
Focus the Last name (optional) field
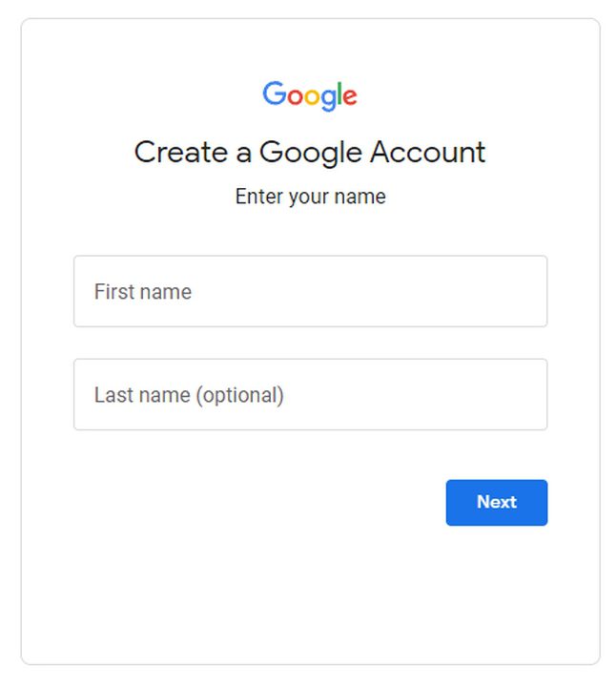click(310, 394)
